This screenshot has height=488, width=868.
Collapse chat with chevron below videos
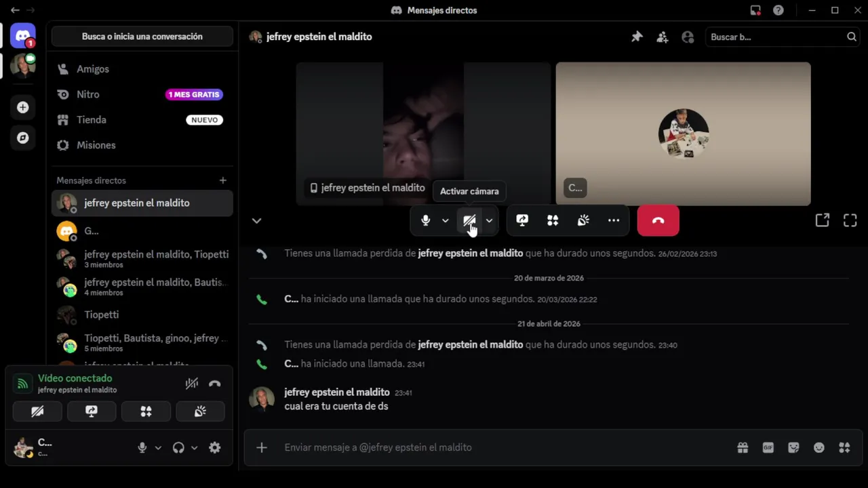tap(256, 220)
